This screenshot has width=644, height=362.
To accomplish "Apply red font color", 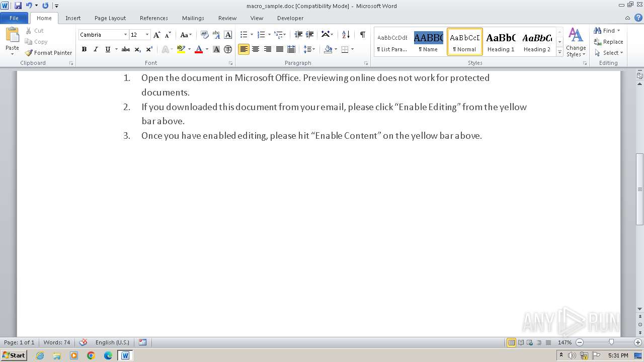I will point(199,49).
